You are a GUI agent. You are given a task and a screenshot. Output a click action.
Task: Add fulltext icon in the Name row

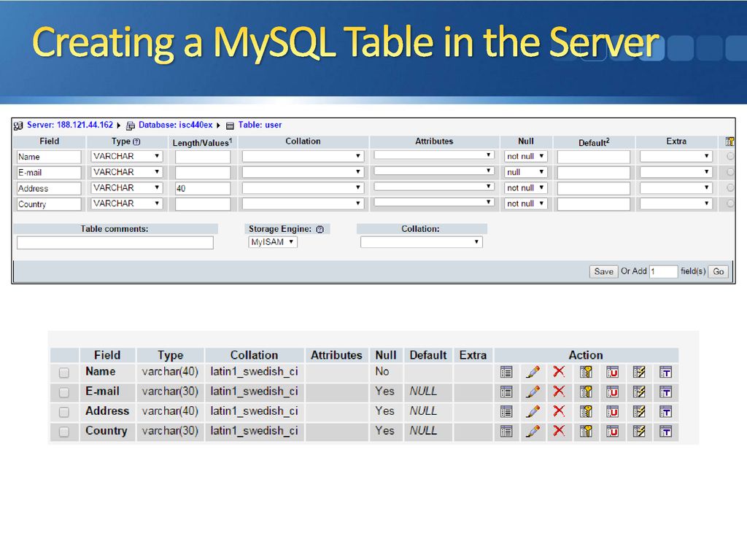665,373
